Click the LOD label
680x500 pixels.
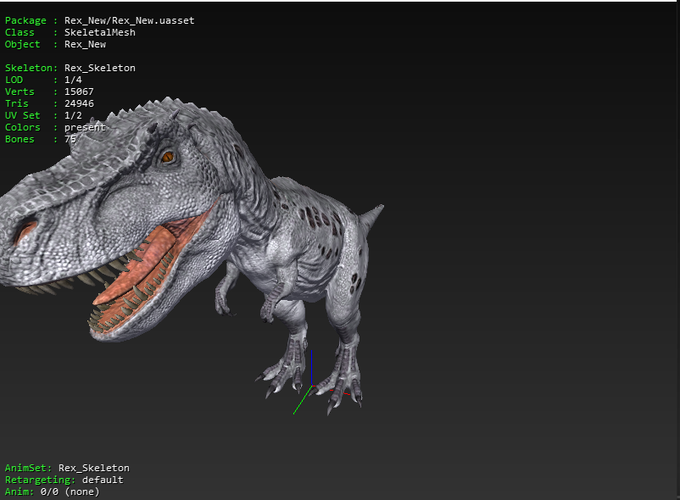pyautogui.click(x=14, y=80)
